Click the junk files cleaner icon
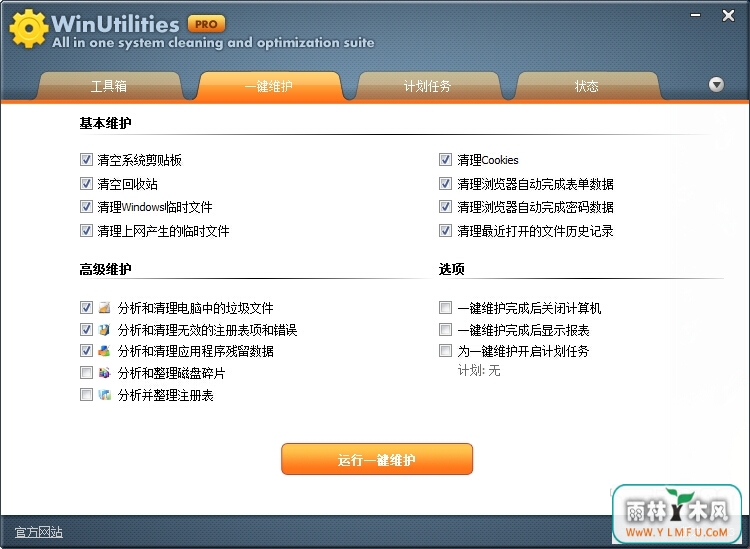The width and height of the screenshot is (750, 549). pyautogui.click(x=104, y=307)
